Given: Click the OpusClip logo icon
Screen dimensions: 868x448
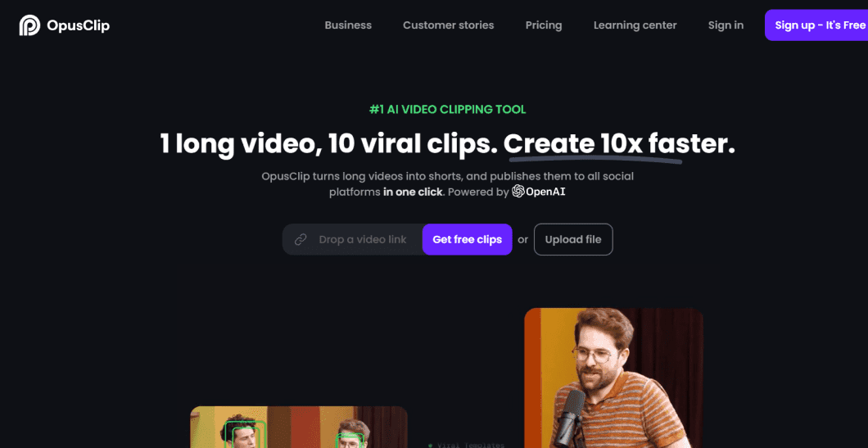Looking at the screenshot, I should pyautogui.click(x=29, y=25).
